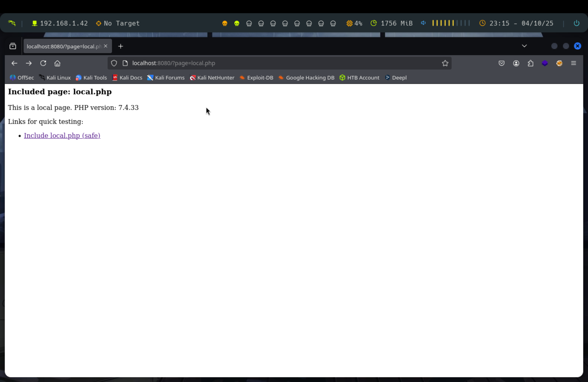Image resolution: width=588 pixels, height=382 pixels.
Task: Click the browser back arrow
Action: (x=14, y=63)
